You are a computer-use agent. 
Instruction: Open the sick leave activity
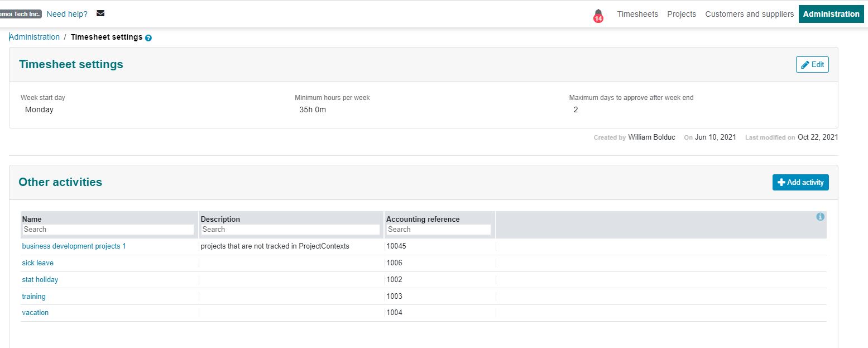tap(37, 263)
